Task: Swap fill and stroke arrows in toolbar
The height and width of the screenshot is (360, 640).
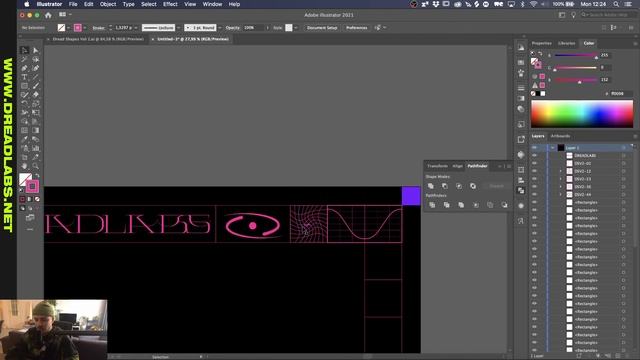Action: 37,176
